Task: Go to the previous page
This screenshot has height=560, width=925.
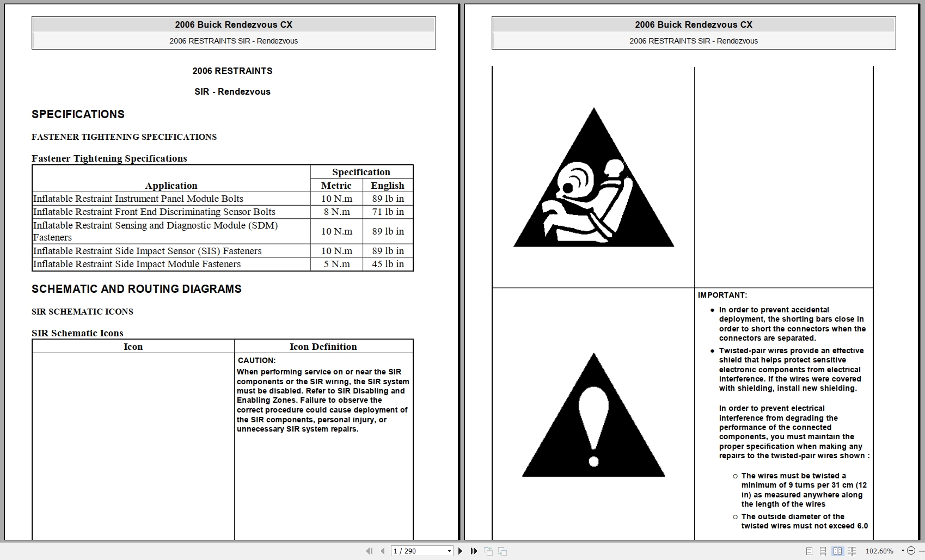Action: 383,551
